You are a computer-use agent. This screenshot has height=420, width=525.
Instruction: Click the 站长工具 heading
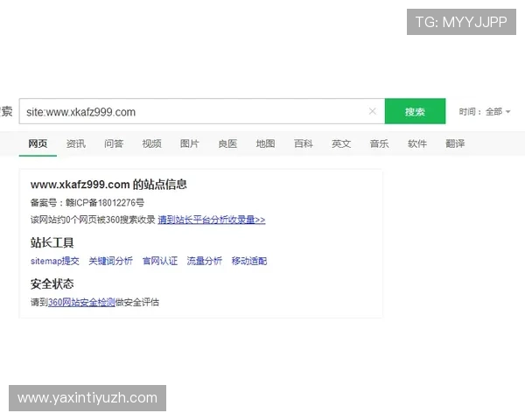[52, 242]
